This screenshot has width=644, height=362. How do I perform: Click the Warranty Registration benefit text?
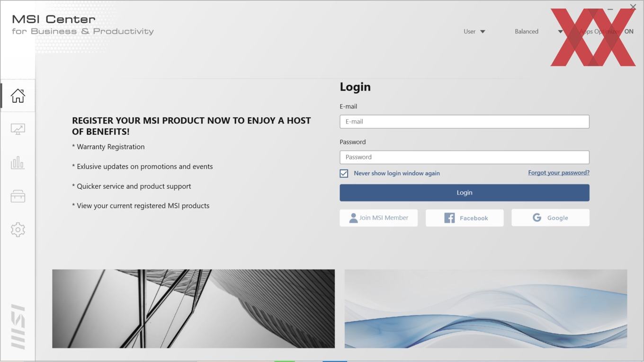[x=108, y=147]
